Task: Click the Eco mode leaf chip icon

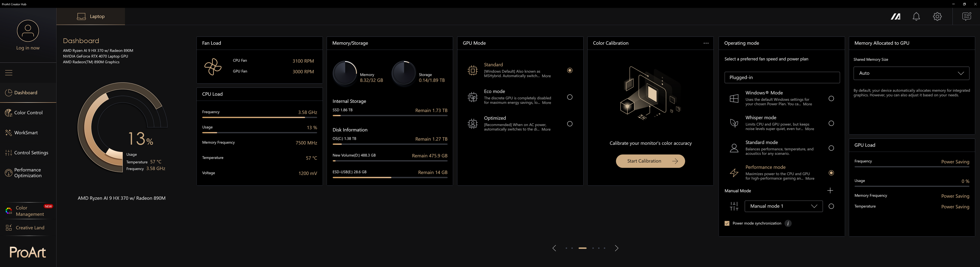Action: 473,97
